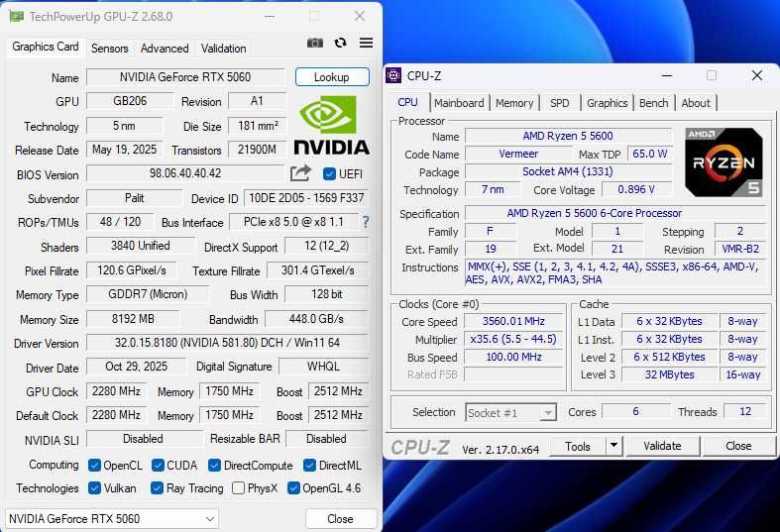
Task: Toggle the OpenCL checkbox
Action: pyautogui.click(x=94, y=466)
